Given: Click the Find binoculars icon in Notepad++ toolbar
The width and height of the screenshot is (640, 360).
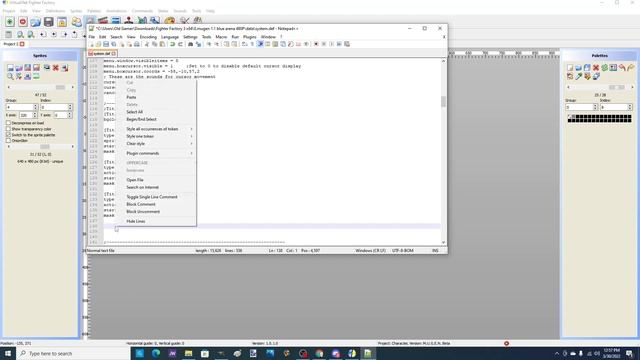Looking at the screenshot, I should [x=191, y=44].
